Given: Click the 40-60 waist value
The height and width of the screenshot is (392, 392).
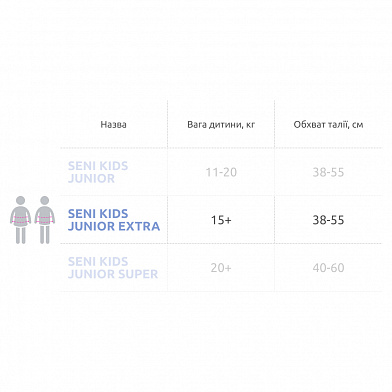Looking at the screenshot, I should 328,268.
